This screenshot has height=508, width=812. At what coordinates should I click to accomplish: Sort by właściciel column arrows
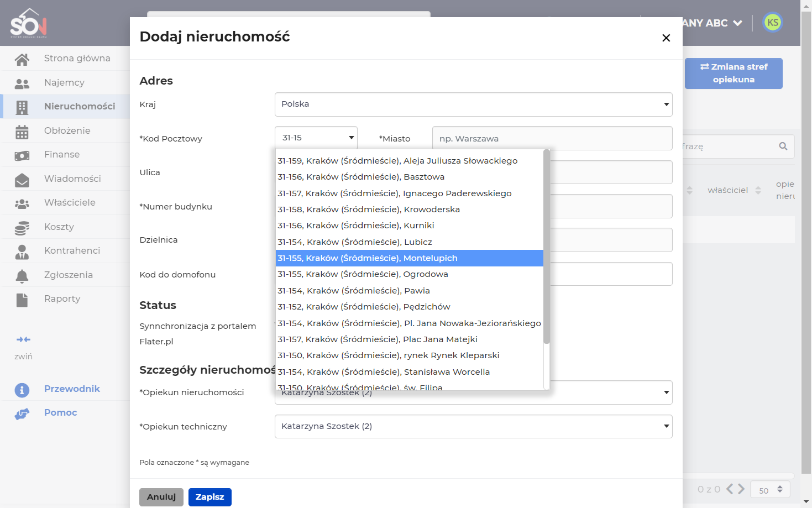[x=758, y=190]
